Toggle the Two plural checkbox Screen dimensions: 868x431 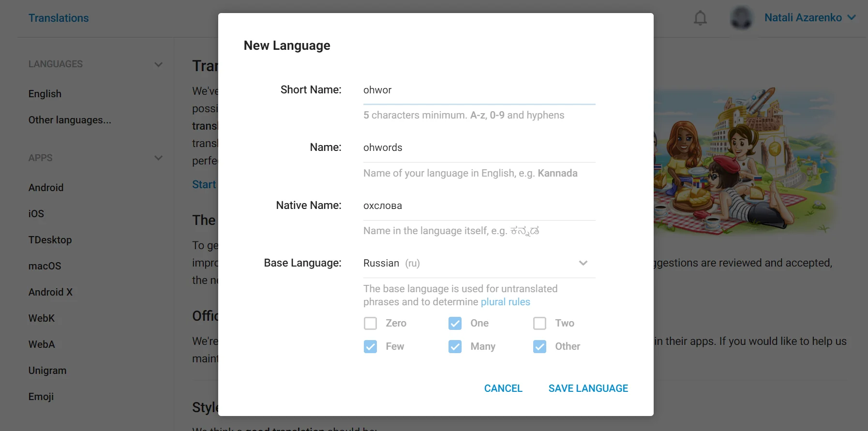click(x=539, y=323)
